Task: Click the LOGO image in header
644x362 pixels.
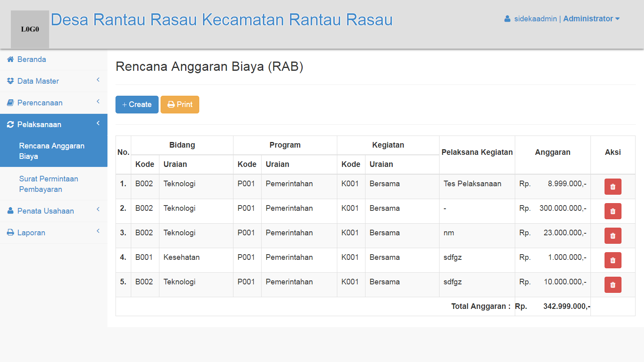Action: (30, 29)
